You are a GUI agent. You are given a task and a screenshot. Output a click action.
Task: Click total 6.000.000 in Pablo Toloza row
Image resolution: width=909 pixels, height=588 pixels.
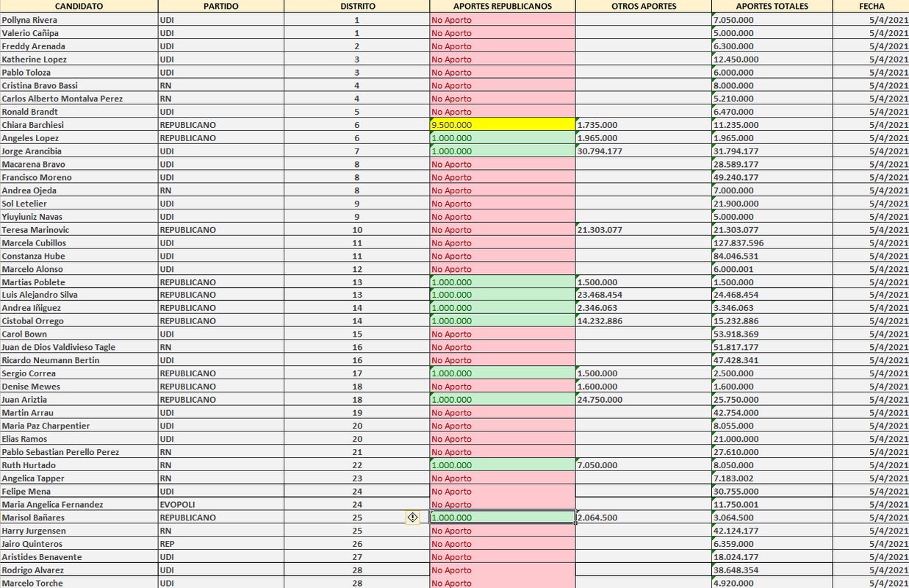click(772, 72)
